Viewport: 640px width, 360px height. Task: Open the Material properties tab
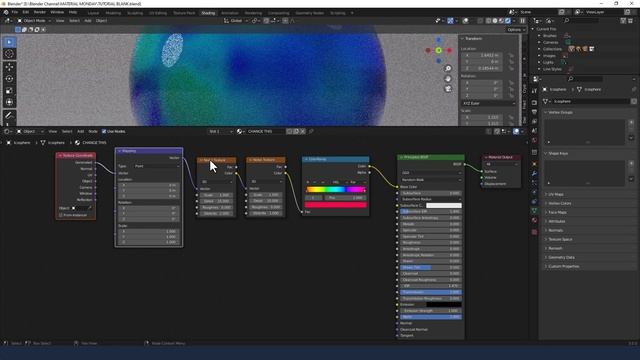click(x=534, y=220)
